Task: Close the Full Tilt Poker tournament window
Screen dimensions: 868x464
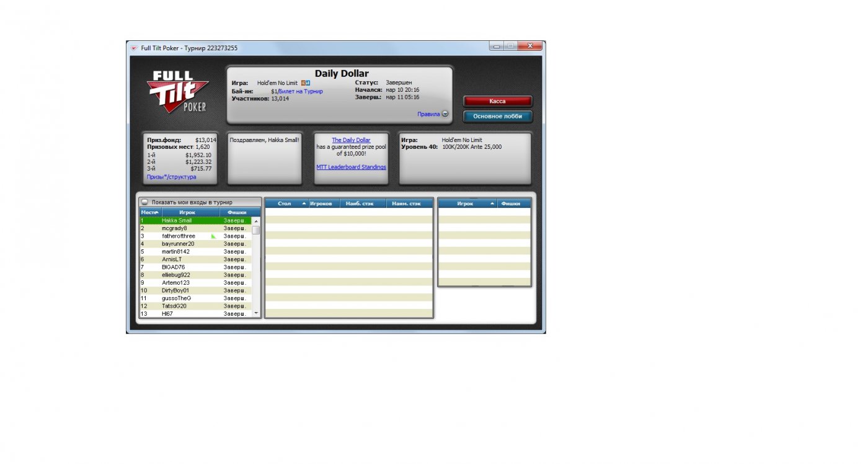Action: (x=530, y=46)
